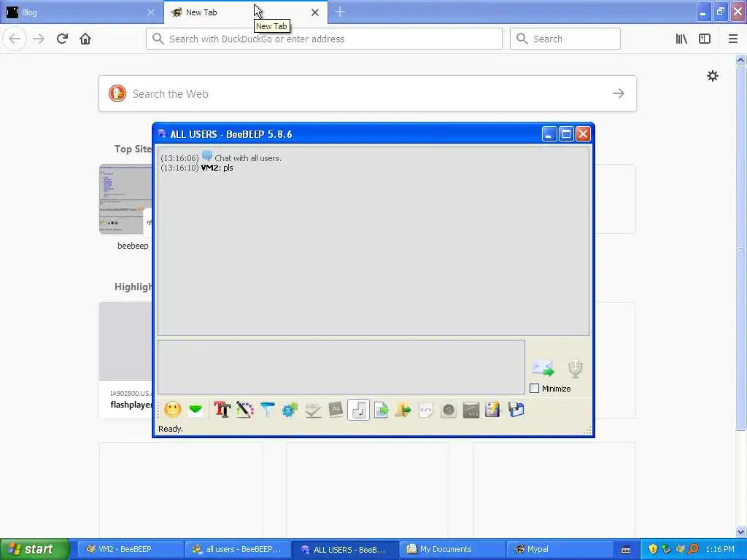Switch to the Blog browser tab
Screen dimensions: 747x560
click(82, 12)
